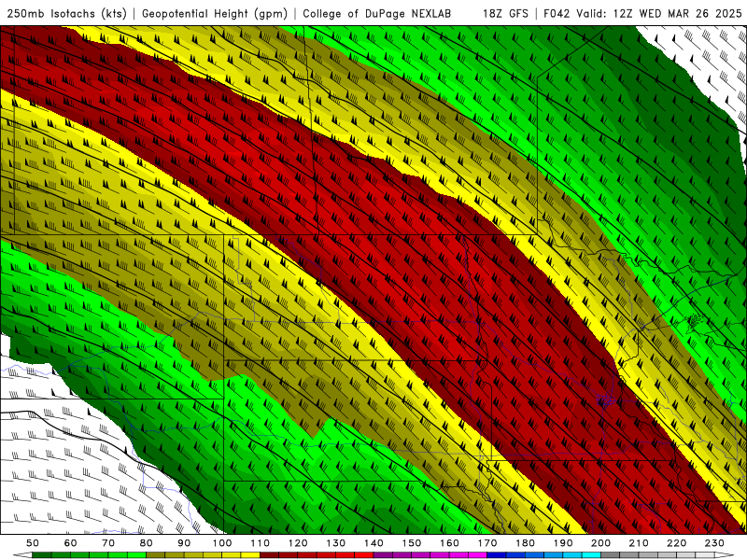Click the '130' legend scale value

pos(336,543)
